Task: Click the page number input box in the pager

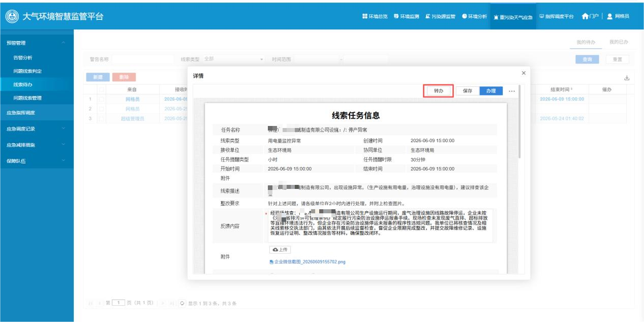Action: [118, 304]
